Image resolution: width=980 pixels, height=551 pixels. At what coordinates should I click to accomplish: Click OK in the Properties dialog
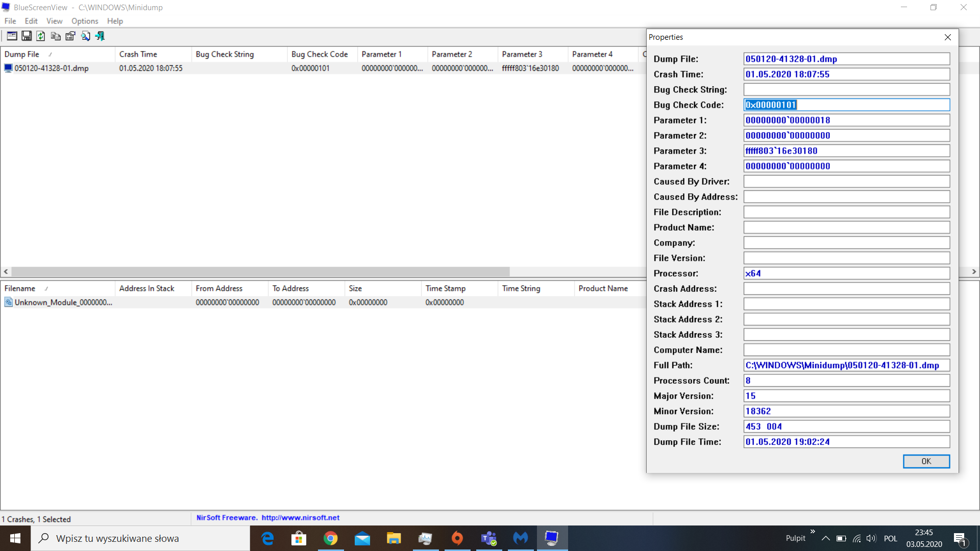click(926, 461)
